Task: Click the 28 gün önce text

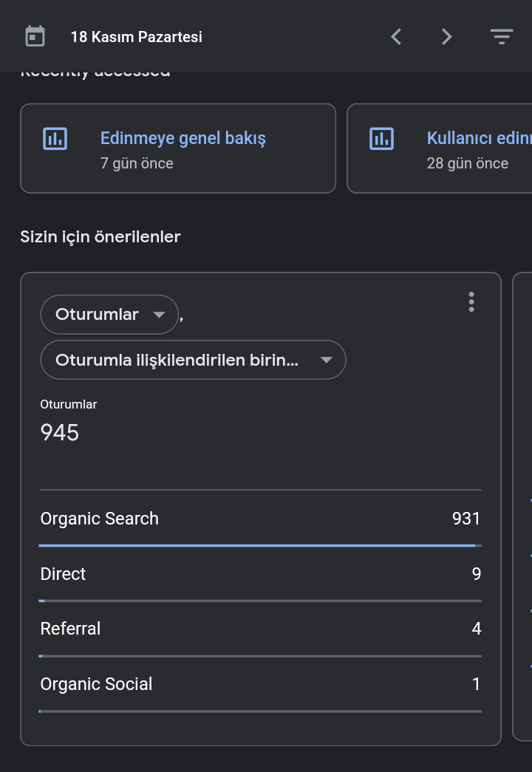Action: (x=468, y=163)
